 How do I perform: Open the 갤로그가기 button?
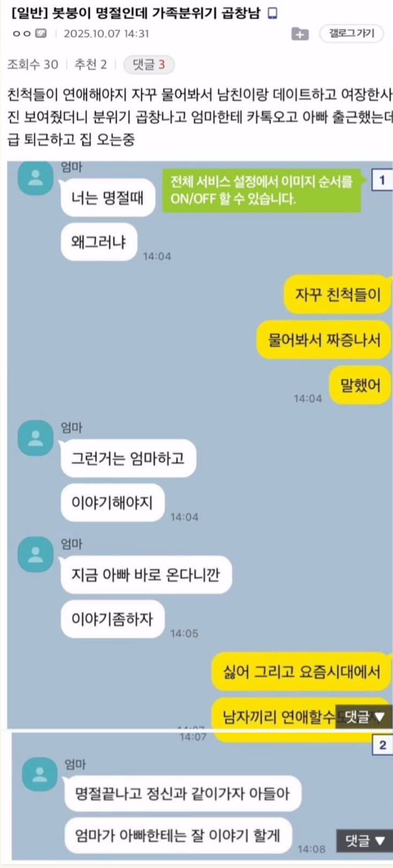point(352,33)
